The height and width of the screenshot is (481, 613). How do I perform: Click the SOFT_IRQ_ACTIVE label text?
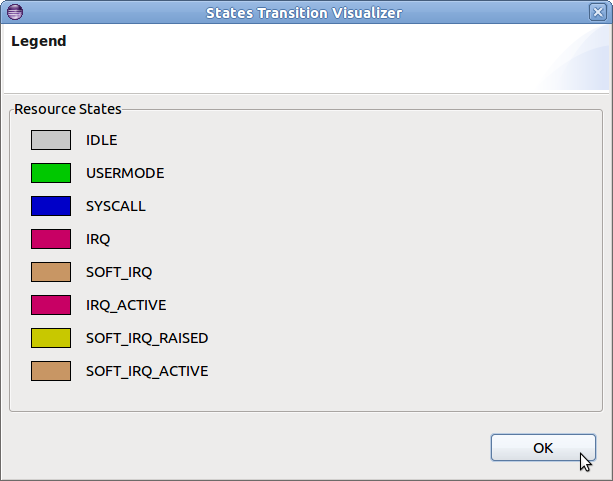(147, 371)
